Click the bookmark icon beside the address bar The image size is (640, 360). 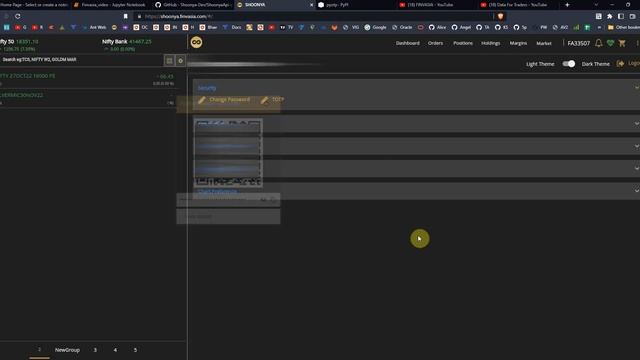125,16
